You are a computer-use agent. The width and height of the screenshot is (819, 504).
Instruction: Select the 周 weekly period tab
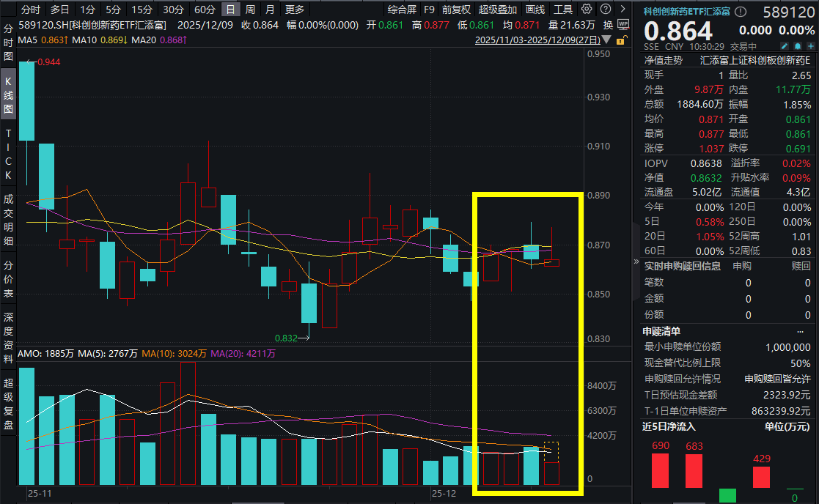tap(250, 10)
